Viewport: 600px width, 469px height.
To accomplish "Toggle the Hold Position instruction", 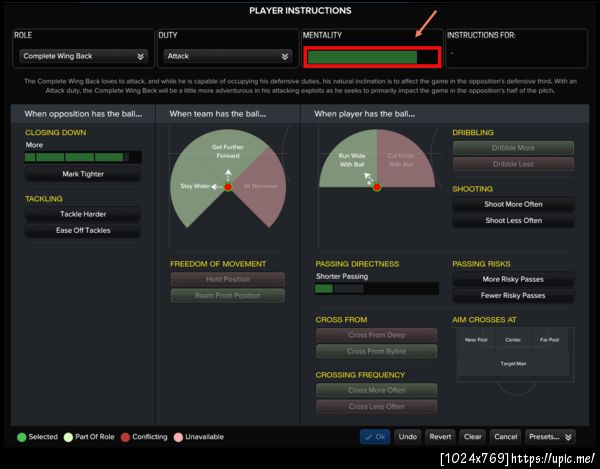I will click(x=228, y=279).
